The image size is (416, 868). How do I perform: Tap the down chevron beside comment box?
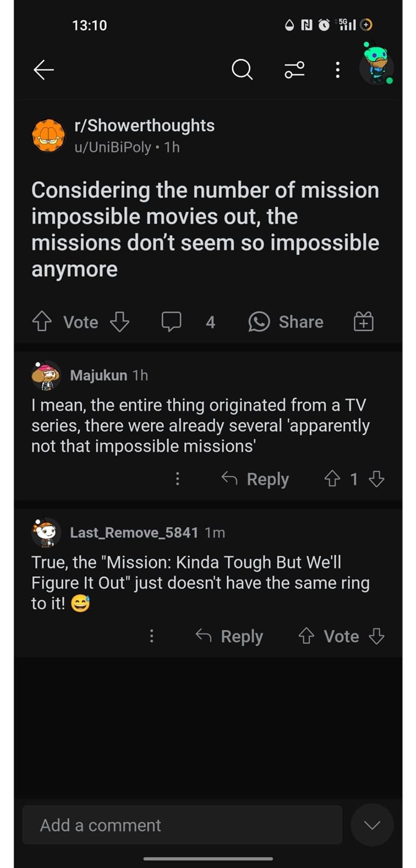(372, 825)
